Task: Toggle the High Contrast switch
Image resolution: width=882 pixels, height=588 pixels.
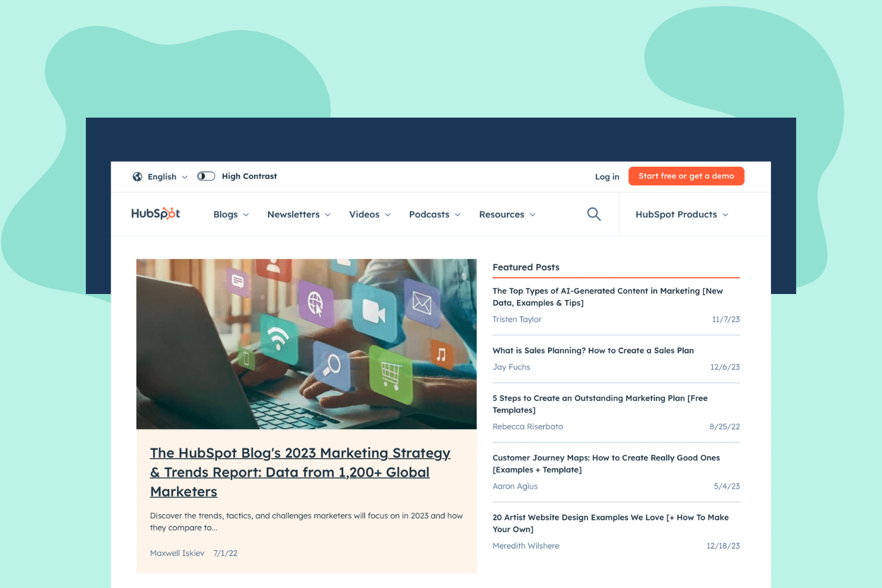Action: (x=206, y=176)
